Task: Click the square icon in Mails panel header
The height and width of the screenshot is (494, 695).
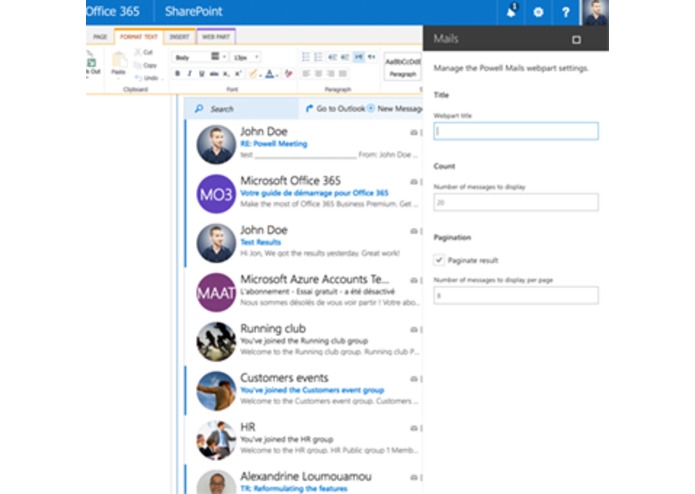Action: pos(576,40)
